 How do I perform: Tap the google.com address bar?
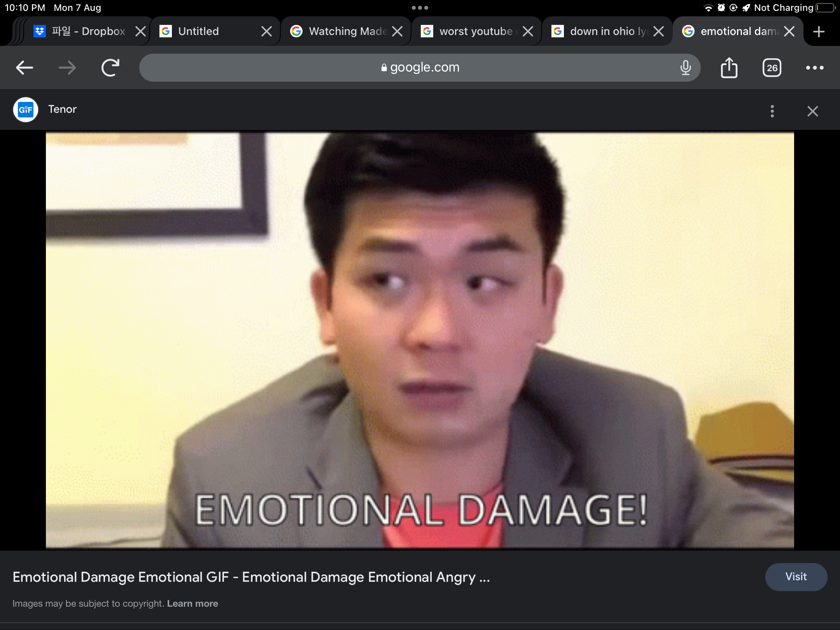(420, 68)
